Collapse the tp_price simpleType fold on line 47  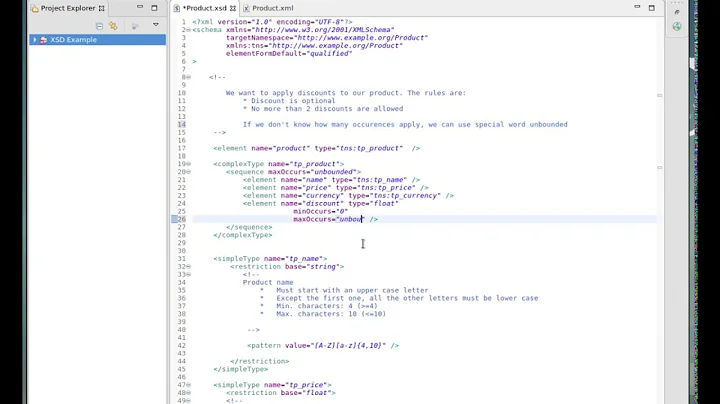(188, 385)
